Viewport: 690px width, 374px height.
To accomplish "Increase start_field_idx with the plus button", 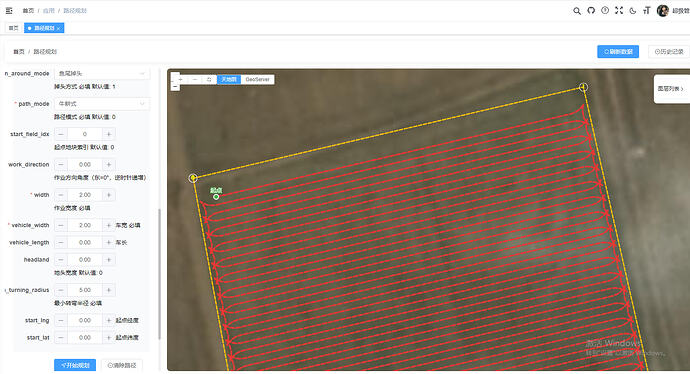I will coord(109,134).
